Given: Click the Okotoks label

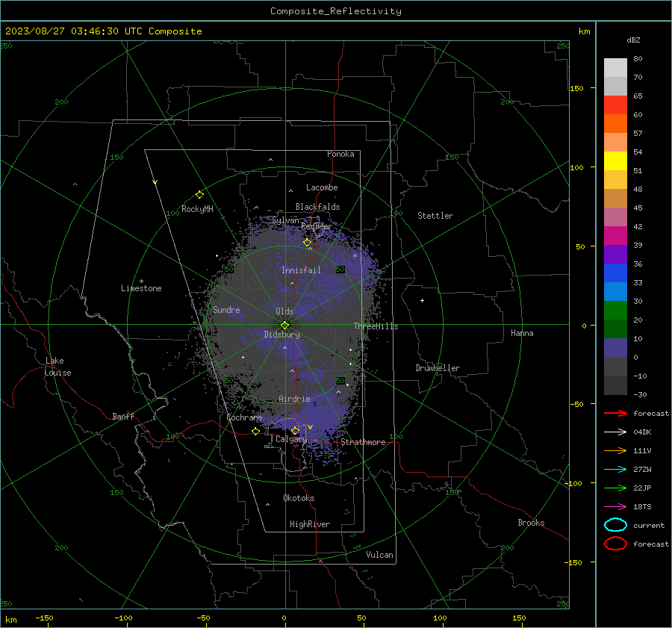Looking at the screenshot, I should 299,498.
